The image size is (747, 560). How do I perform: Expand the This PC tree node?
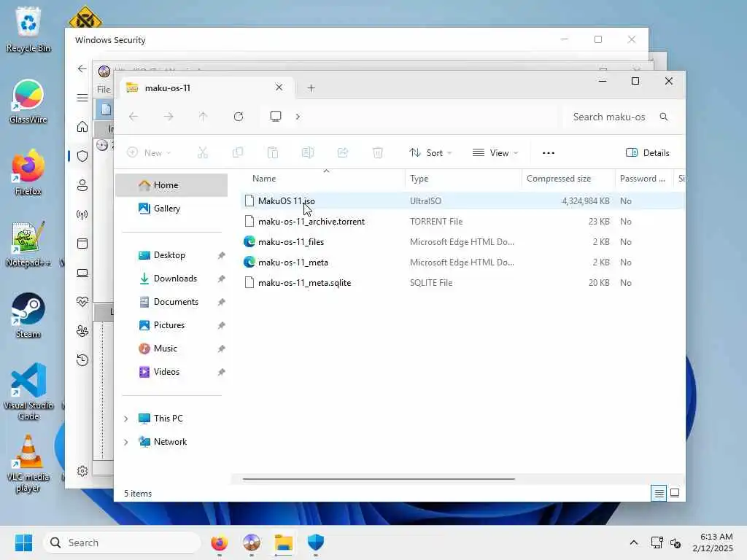(x=125, y=419)
